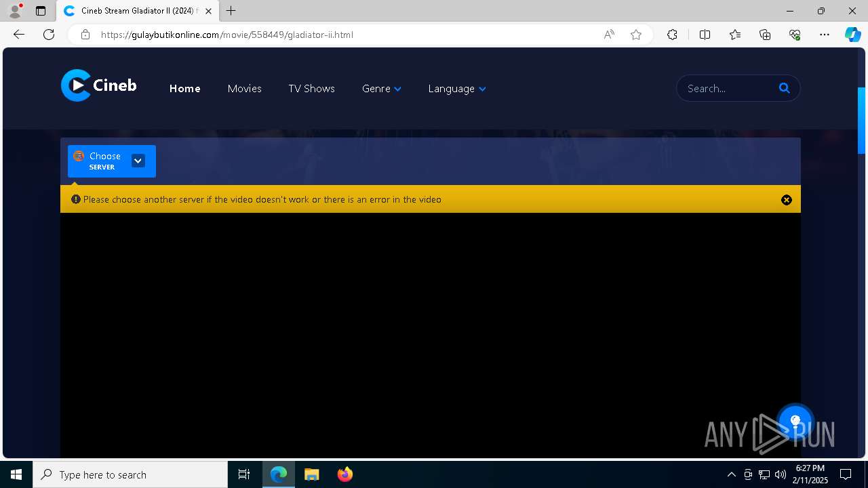Click the search magnifier icon
This screenshot has width=868, height=488.
click(x=785, y=88)
